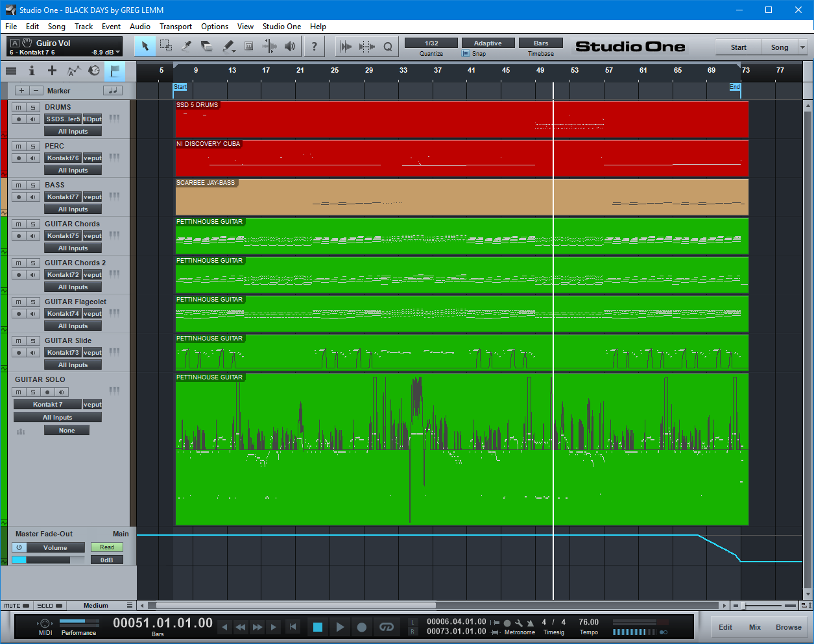Open the question mark help tool

click(315, 46)
